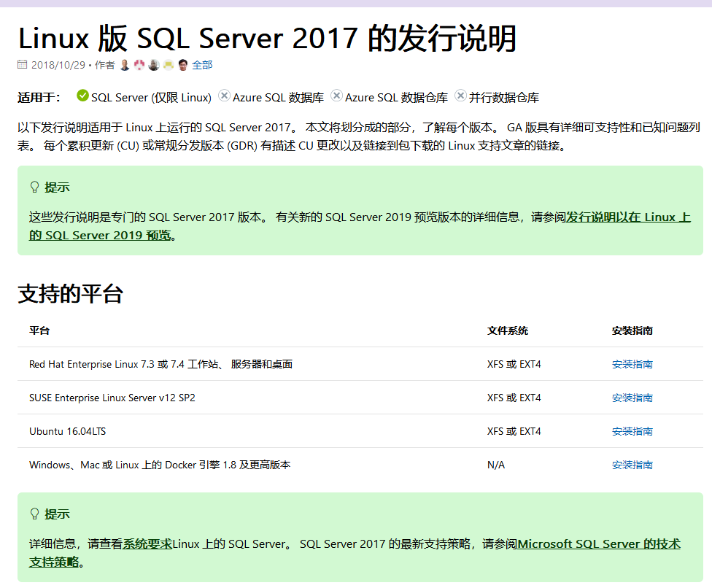The height and width of the screenshot is (588, 712).
Task: Click the 并行数据仓库 label
Action: pos(504,98)
